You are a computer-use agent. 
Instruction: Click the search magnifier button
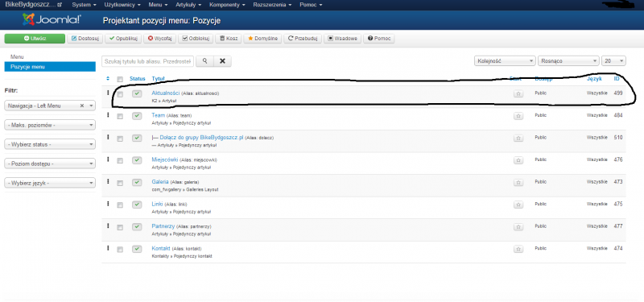click(205, 61)
